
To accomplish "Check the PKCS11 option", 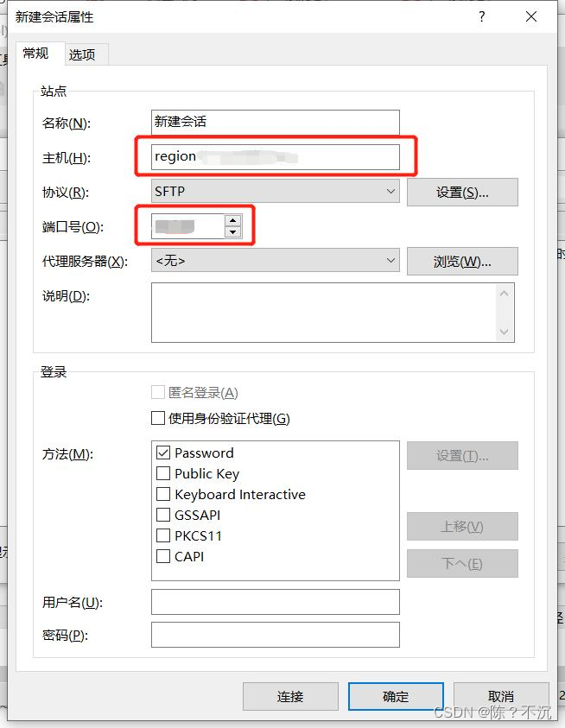I will pyautogui.click(x=162, y=535).
